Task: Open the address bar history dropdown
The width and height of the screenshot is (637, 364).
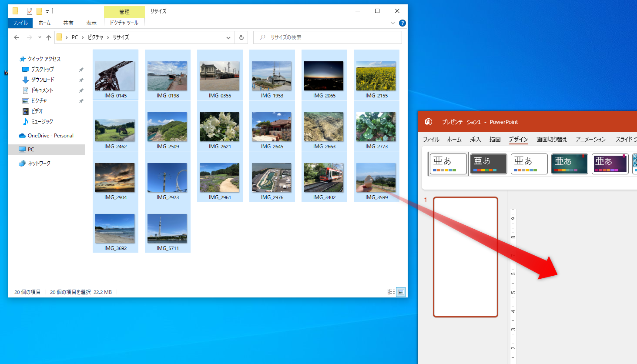Action: click(x=228, y=37)
